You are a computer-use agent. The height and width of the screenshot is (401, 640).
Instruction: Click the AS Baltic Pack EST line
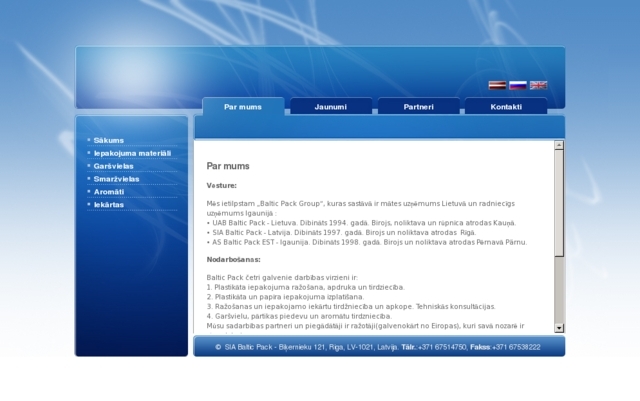[367, 242]
